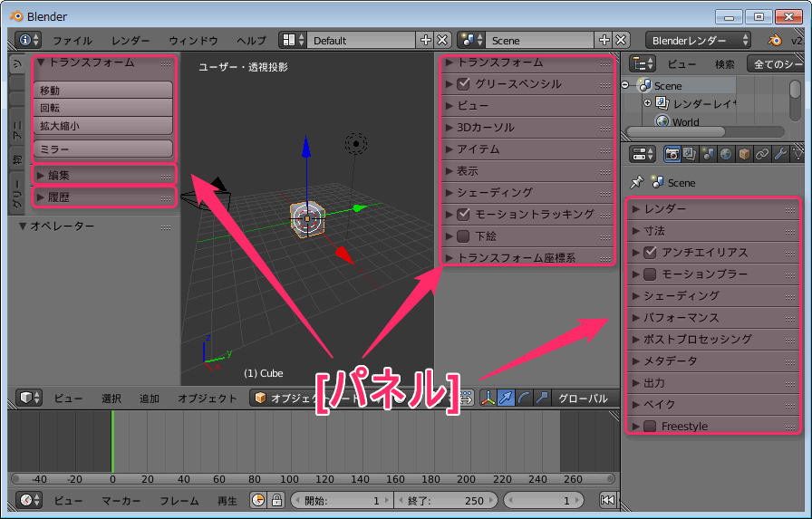Select the Modifiers wrench tab icon

click(780, 154)
